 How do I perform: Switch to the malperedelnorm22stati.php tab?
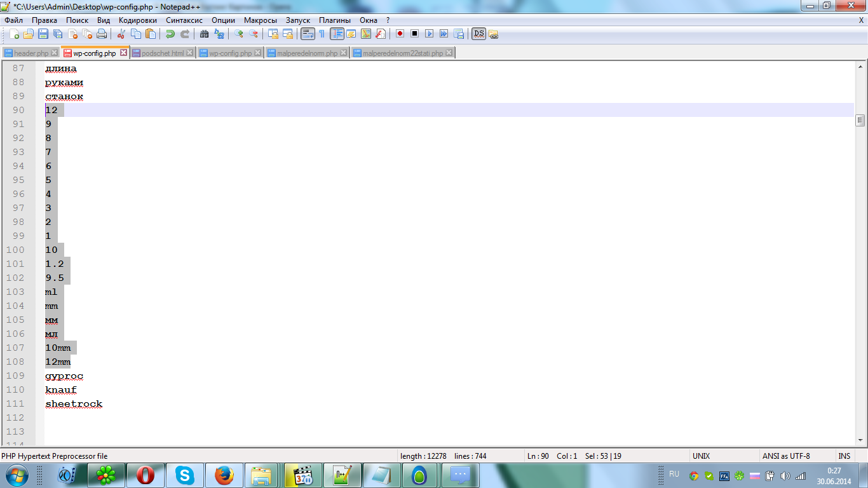403,53
